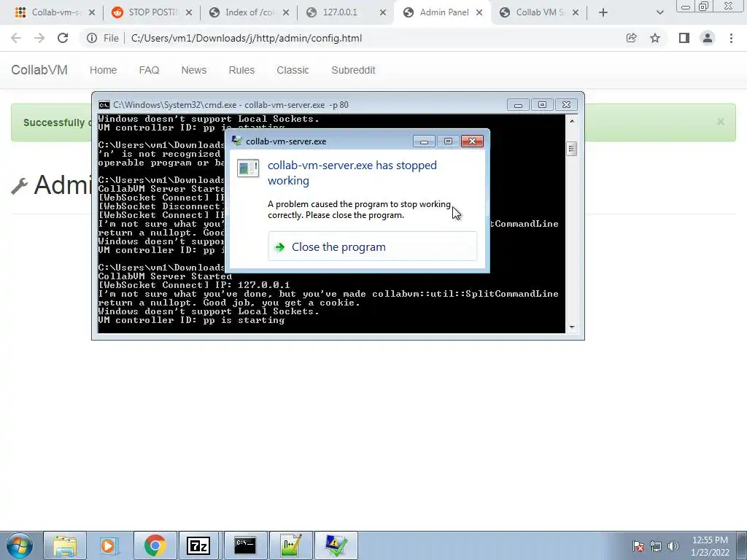Open Google Chrome taskbar icon
The image size is (747, 560).
[155, 545]
